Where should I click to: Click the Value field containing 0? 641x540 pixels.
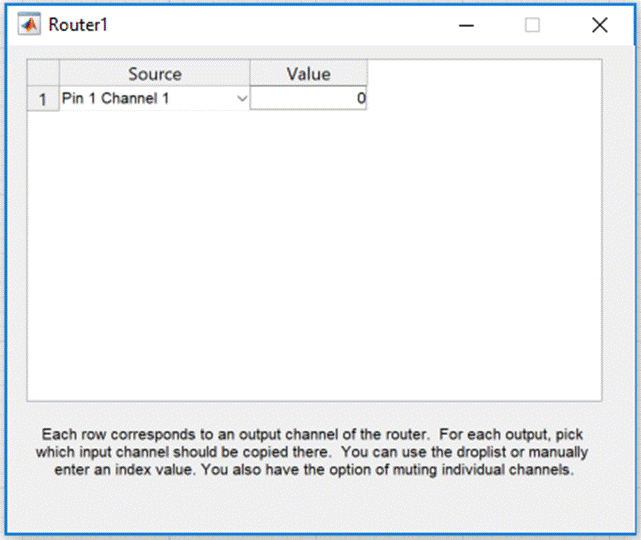click(308, 99)
